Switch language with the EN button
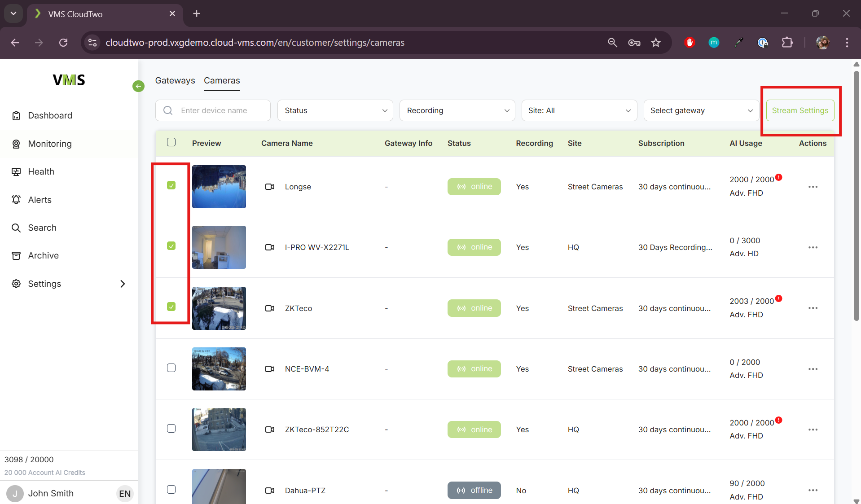861x504 pixels. [x=124, y=494]
